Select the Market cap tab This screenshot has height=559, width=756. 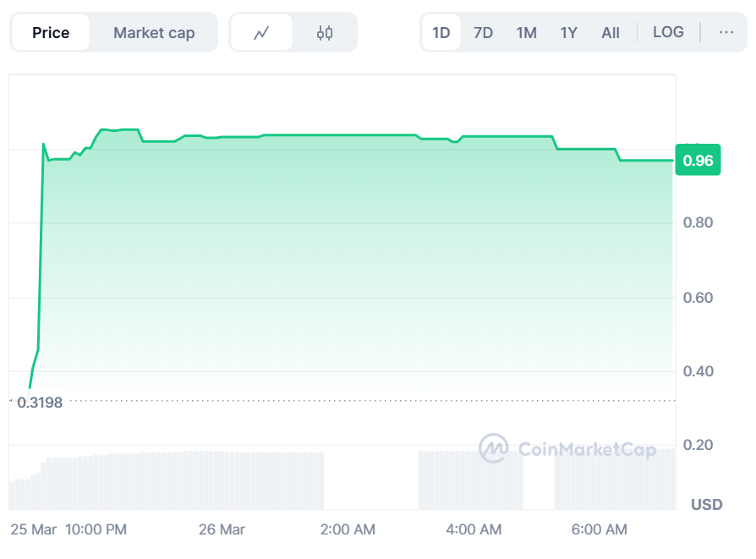154,33
